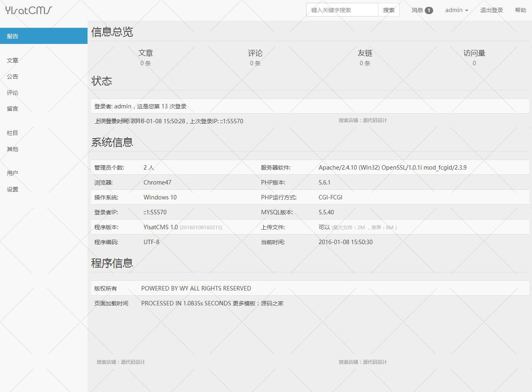The width and height of the screenshot is (532, 392).
Task: Open 用户 management in the sidebar
Action: pos(13,173)
